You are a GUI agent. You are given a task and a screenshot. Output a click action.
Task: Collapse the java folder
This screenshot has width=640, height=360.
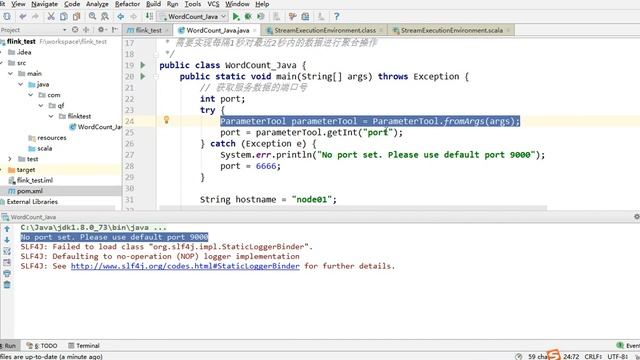21,84
